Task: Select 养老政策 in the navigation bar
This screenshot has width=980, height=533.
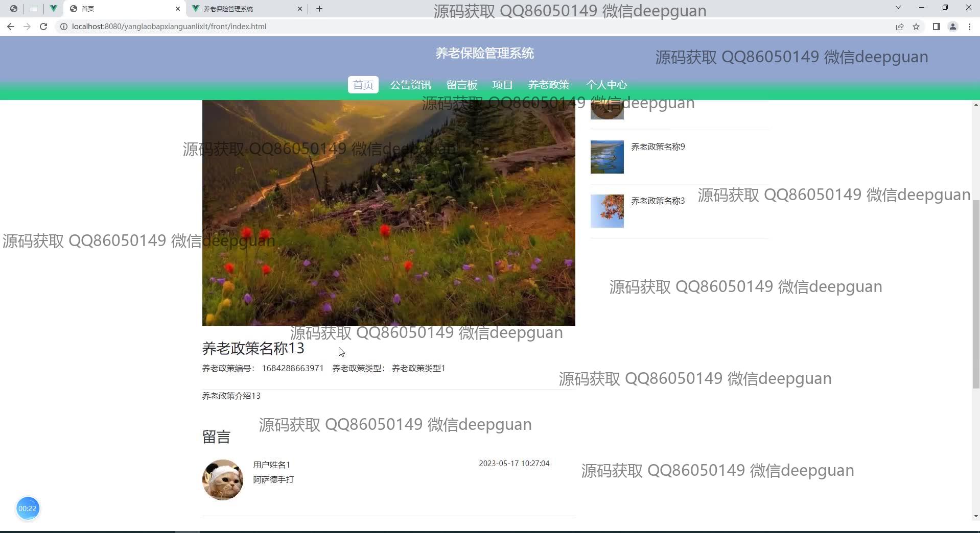Action: (x=548, y=85)
